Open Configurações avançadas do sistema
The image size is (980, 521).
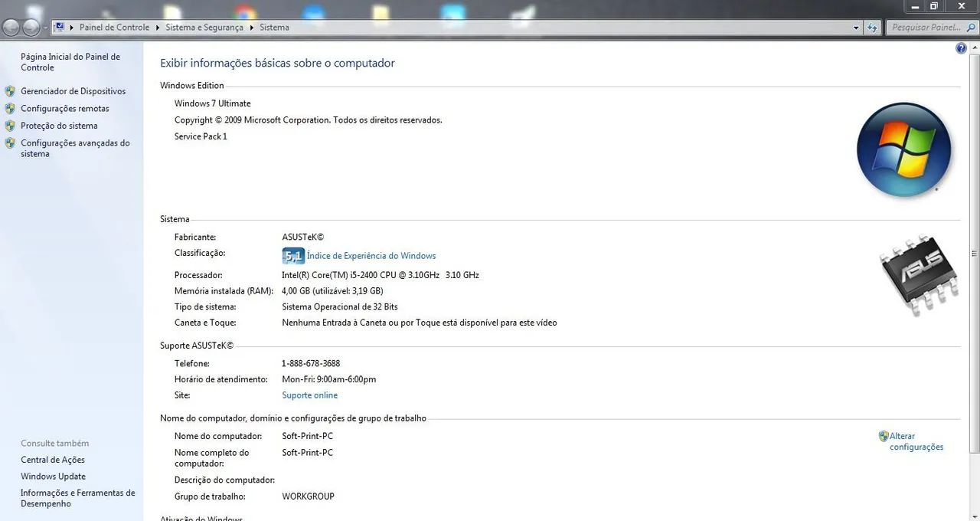tap(75, 149)
